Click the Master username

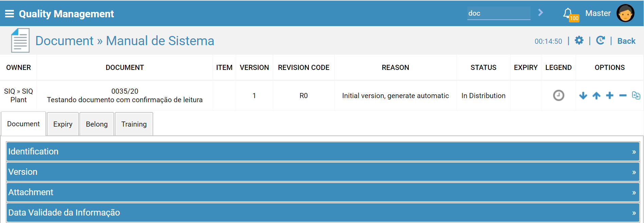(x=598, y=13)
